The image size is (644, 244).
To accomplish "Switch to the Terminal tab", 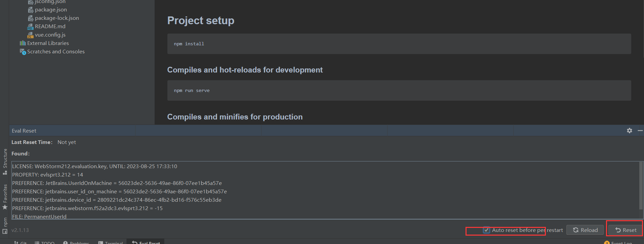I will (111, 242).
